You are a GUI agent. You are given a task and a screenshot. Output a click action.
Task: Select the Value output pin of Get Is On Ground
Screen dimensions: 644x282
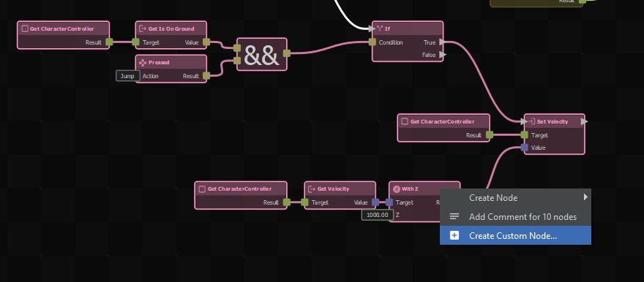point(206,42)
